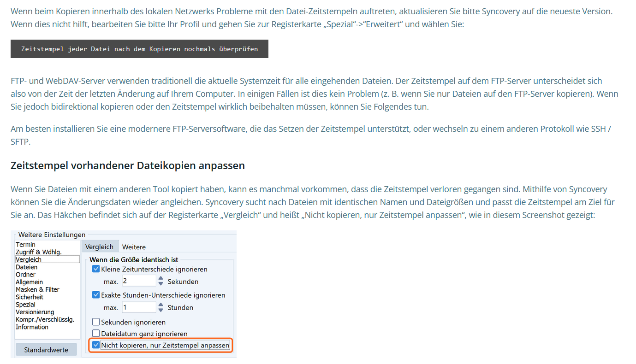Toggle Exakte Stunden-Unterschiede ignorieren checkbox
The image size is (636, 364).
pos(96,295)
